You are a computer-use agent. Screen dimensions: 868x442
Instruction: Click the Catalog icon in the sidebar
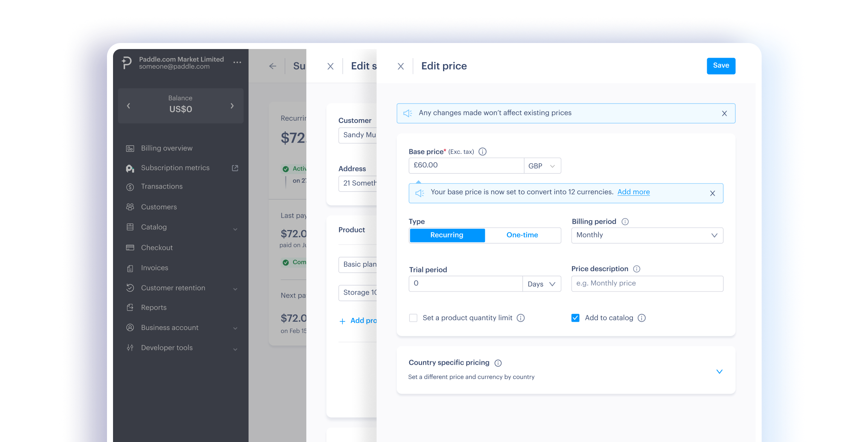pos(130,227)
